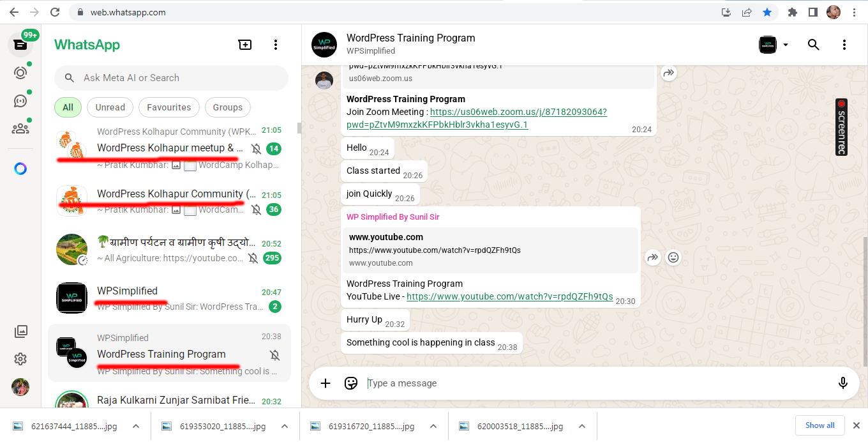Open Communities icon in left sidebar
The image size is (868, 442).
tap(20, 129)
